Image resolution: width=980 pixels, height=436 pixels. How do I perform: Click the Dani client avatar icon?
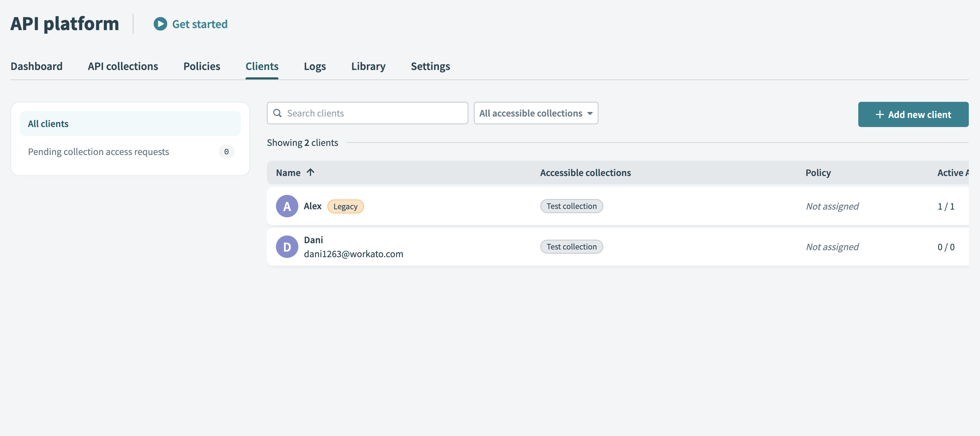[287, 245]
